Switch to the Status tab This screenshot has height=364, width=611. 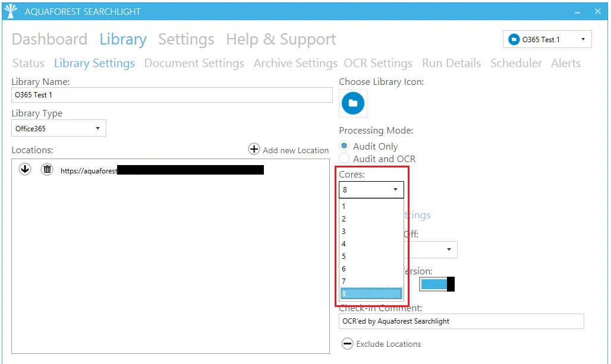click(29, 63)
